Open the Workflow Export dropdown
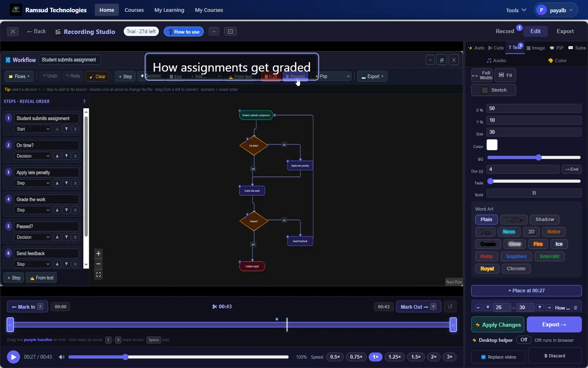Image resolution: width=588 pixels, height=368 pixels. pos(372,76)
